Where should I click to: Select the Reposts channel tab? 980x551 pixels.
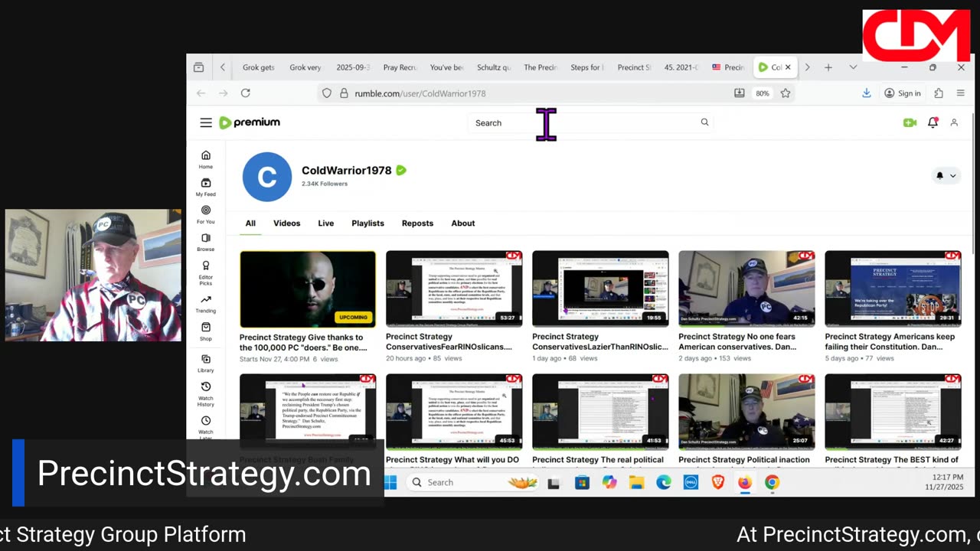[x=417, y=223]
